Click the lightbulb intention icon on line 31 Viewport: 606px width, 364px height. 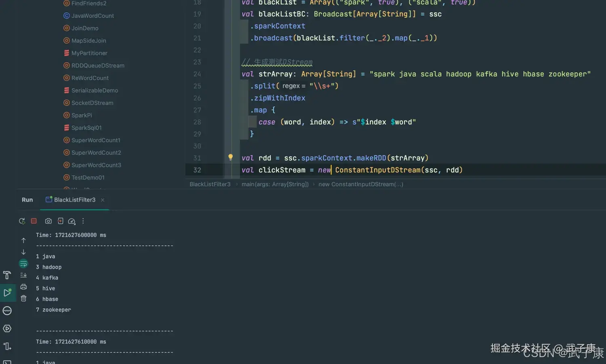(x=230, y=158)
